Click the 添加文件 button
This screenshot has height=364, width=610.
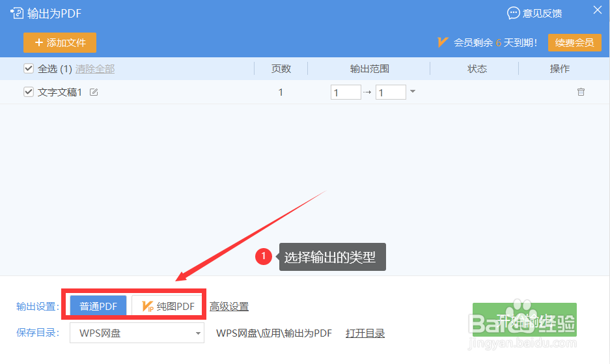(x=60, y=42)
